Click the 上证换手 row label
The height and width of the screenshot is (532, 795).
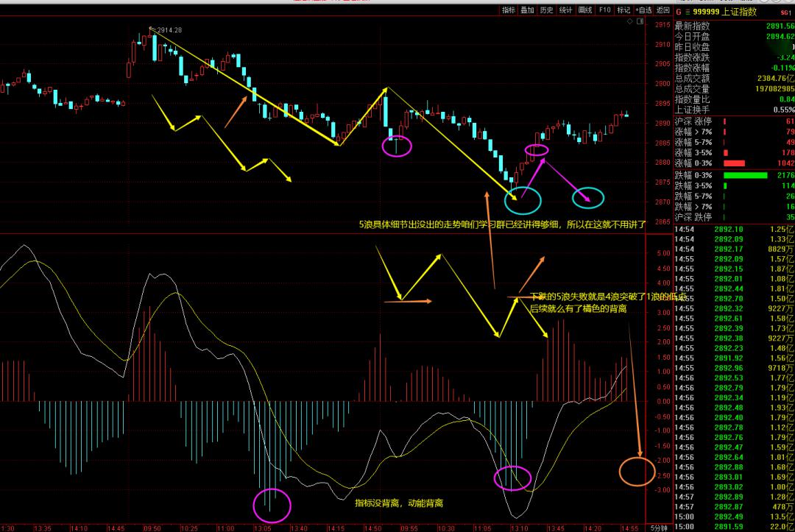pyautogui.click(x=692, y=110)
